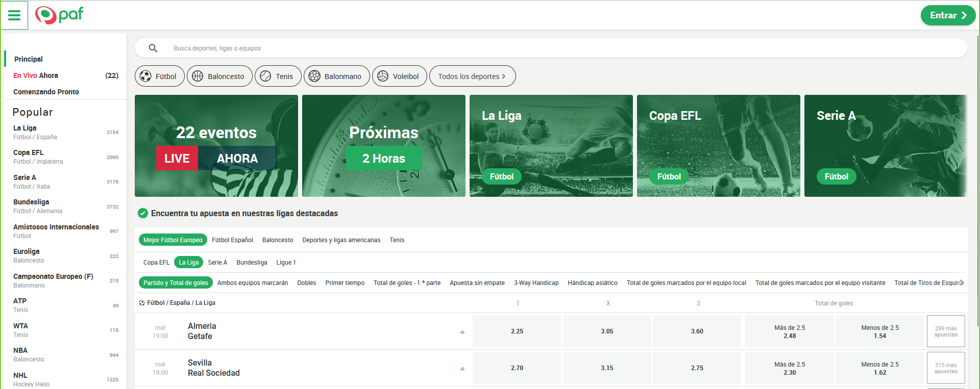Open 299 más apuestas for Almeria
Image resolution: width=980 pixels, height=389 pixels.
pos(946,331)
